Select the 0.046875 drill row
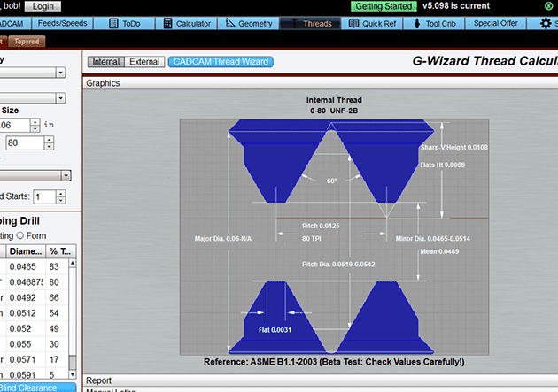Viewport: 558px width, 392px height. (x=34, y=282)
